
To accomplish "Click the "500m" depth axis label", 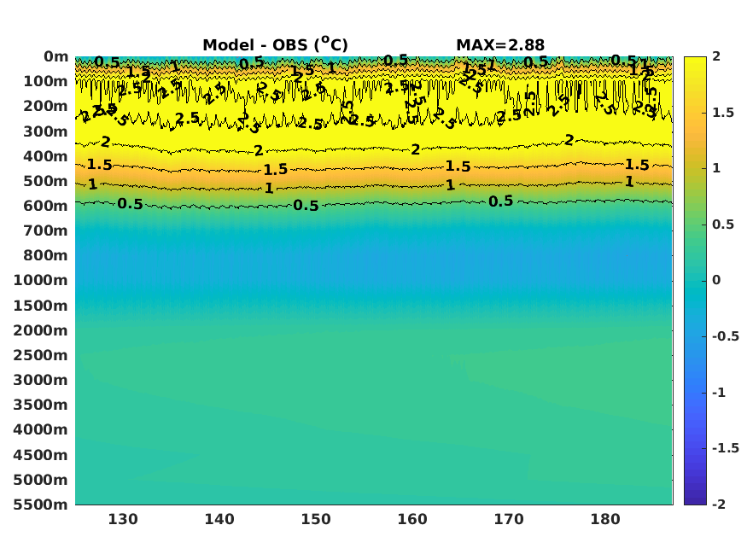I will [46, 180].
